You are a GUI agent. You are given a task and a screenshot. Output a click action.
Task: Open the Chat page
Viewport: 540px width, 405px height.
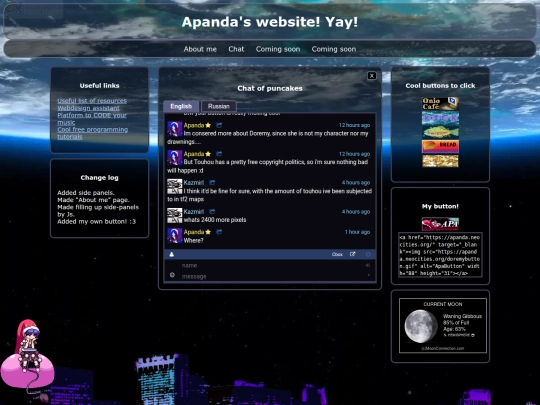point(236,49)
